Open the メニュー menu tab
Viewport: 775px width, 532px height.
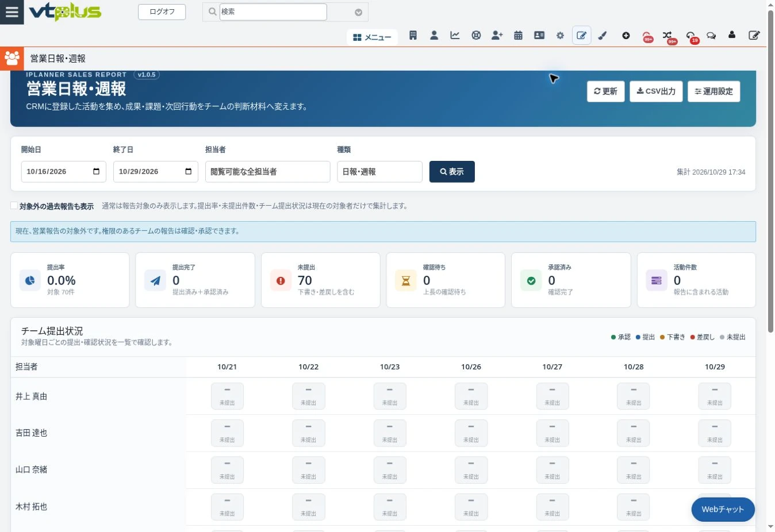tap(372, 37)
